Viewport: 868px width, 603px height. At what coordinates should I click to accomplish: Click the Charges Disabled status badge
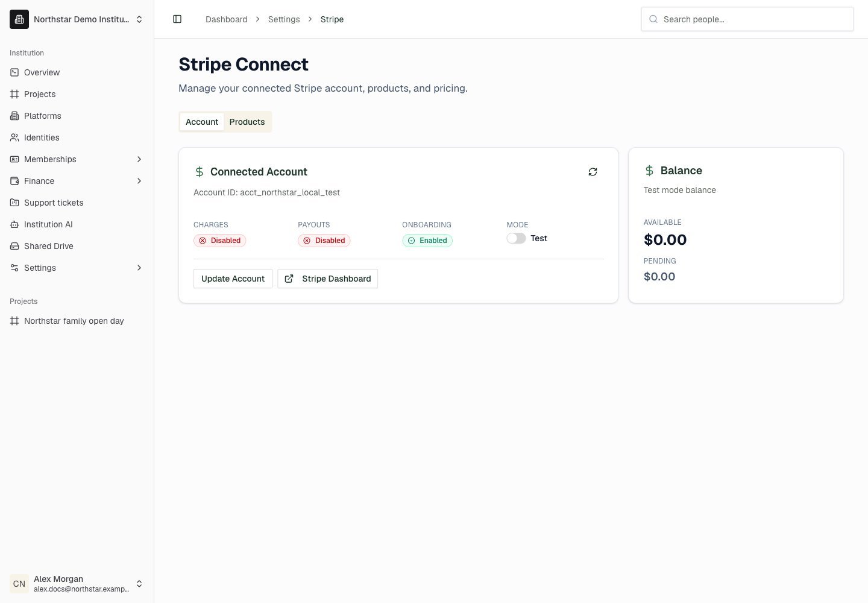(219, 241)
